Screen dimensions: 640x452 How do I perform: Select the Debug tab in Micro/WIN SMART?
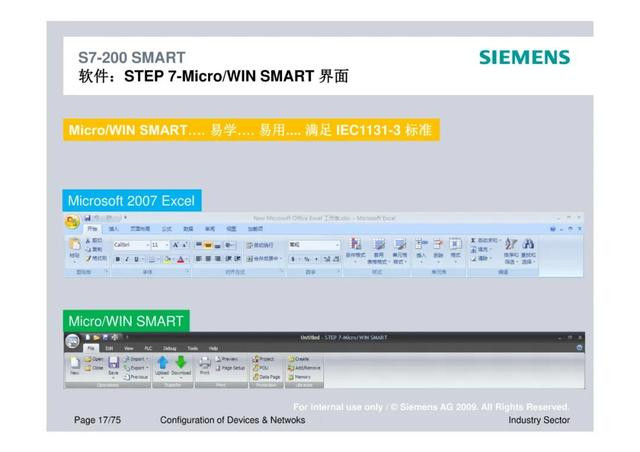point(169,348)
